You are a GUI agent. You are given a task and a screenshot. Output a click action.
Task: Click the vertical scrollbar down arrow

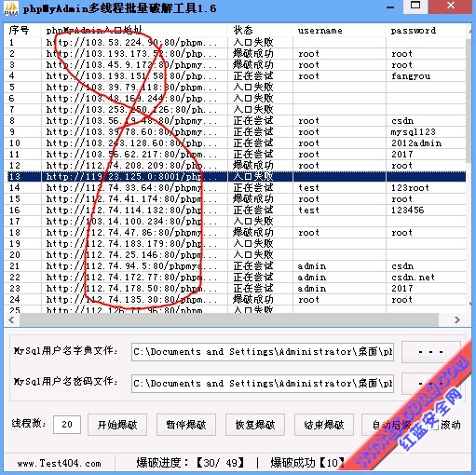tap(470, 303)
